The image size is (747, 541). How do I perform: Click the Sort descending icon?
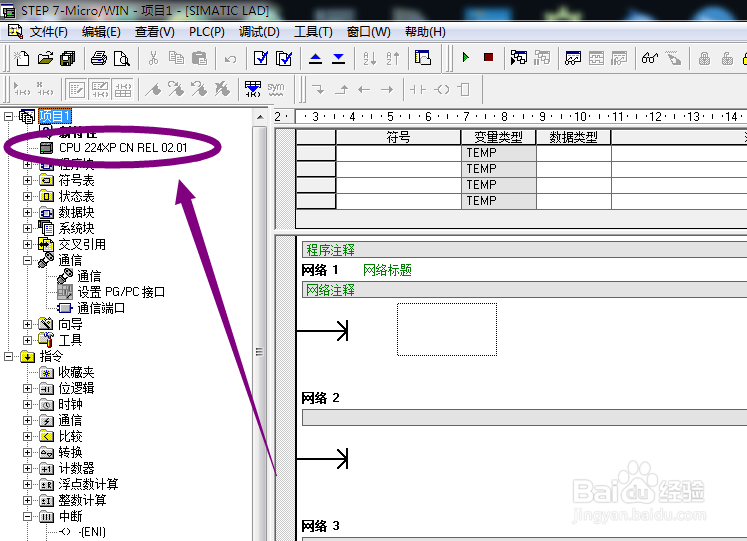tap(393, 59)
